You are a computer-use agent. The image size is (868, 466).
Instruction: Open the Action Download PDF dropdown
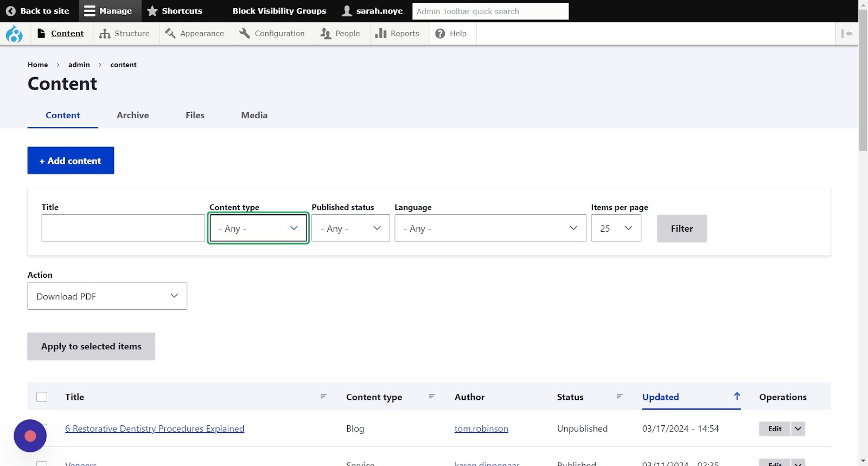[x=107, y=296]
